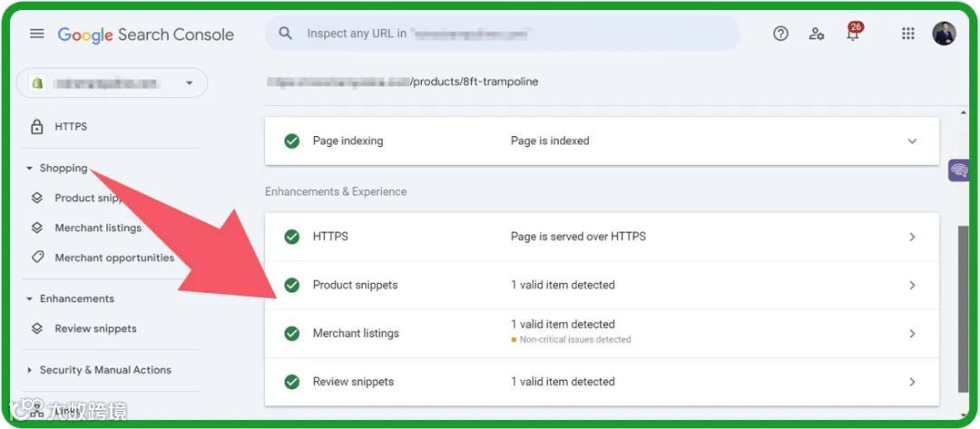Open the help question mark icon
Viewport: 980px width, 429px height.
(x=780, y=34)
